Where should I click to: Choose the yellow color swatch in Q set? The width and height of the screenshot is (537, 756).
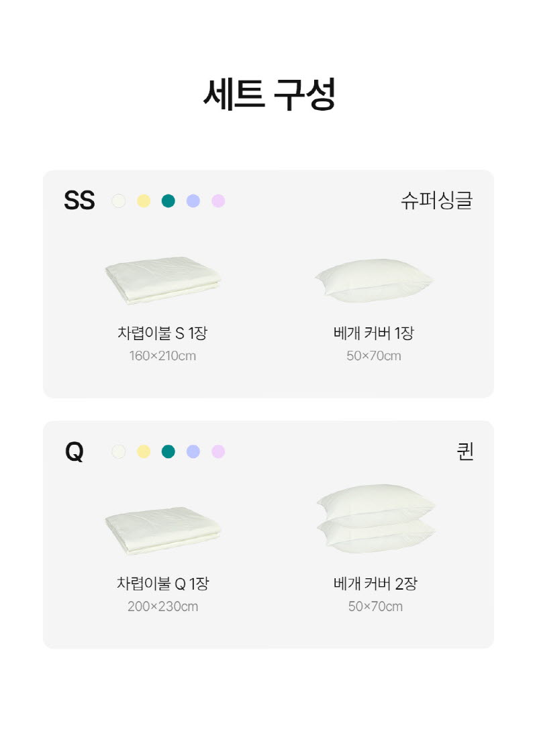tap(144, 451)
